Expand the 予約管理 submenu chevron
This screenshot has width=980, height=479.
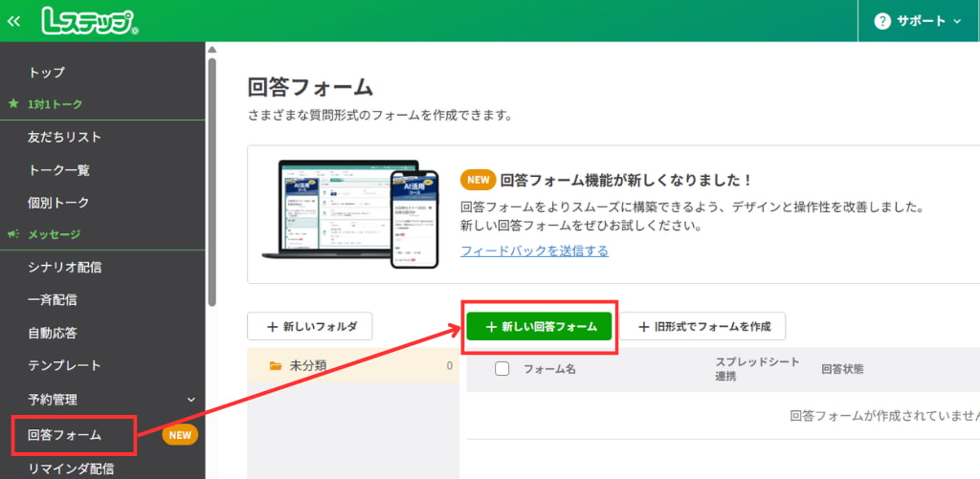[x=191, y=400]
